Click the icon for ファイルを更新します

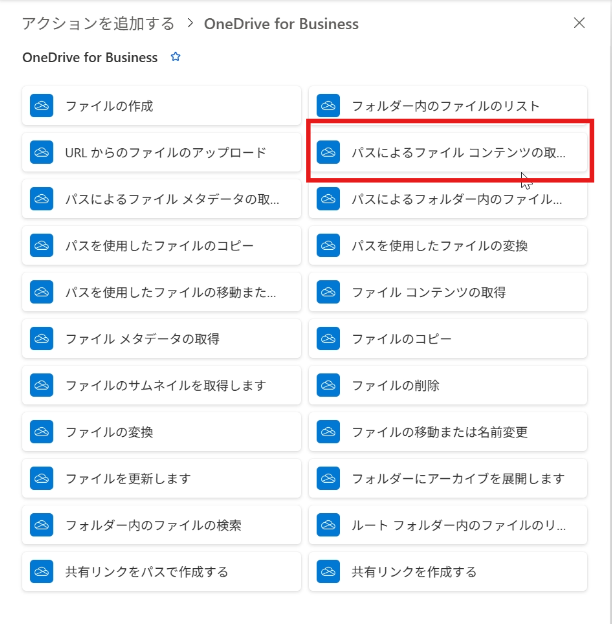click(41, 478)
